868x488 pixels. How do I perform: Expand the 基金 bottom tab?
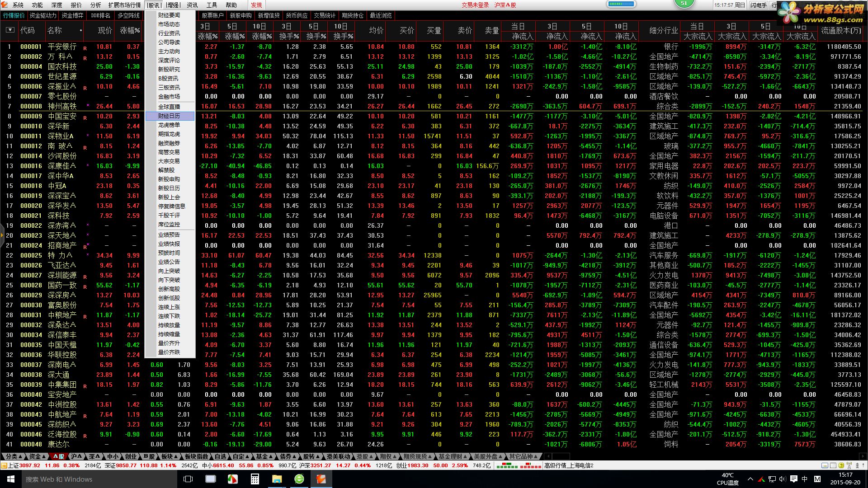264,456
